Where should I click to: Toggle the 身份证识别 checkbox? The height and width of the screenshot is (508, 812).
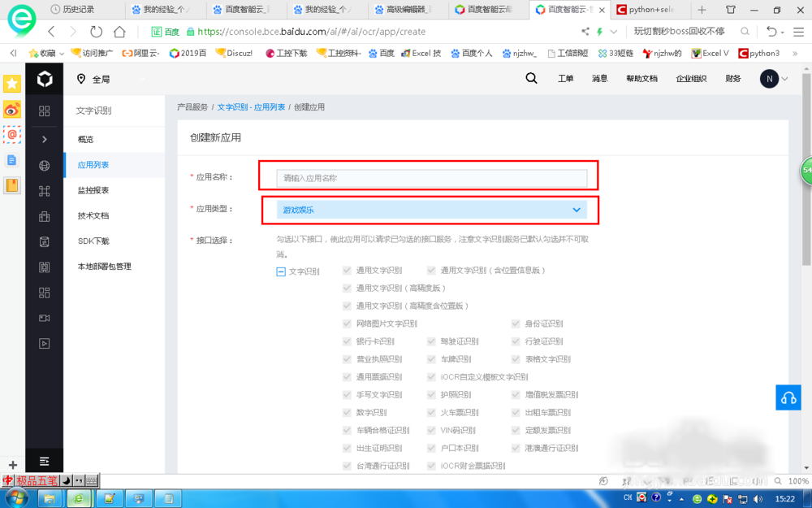pos(516,323)
